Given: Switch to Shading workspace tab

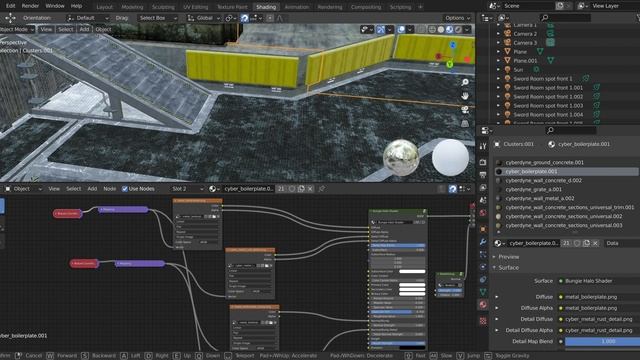Looking at the screenshot, I should 266,7.
